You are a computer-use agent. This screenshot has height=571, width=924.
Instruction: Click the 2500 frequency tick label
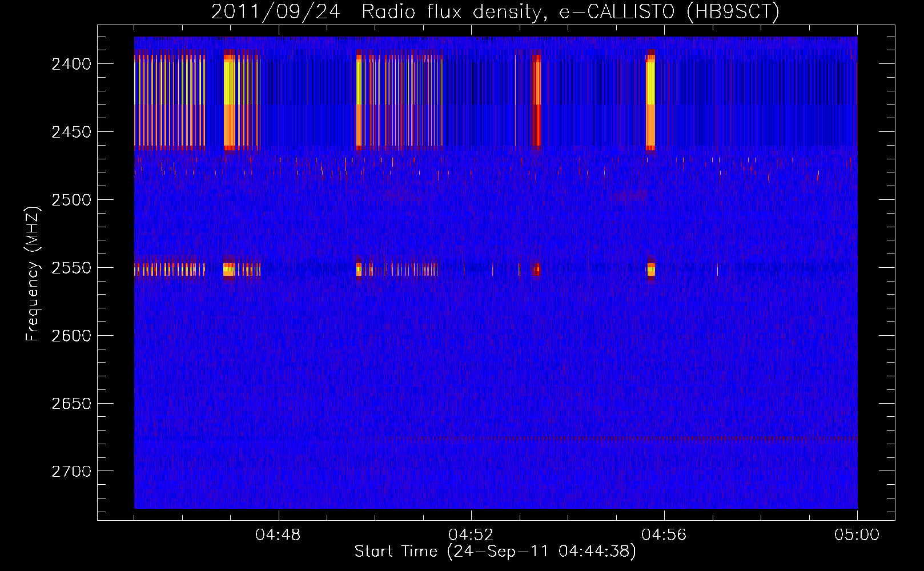point(71,200)
